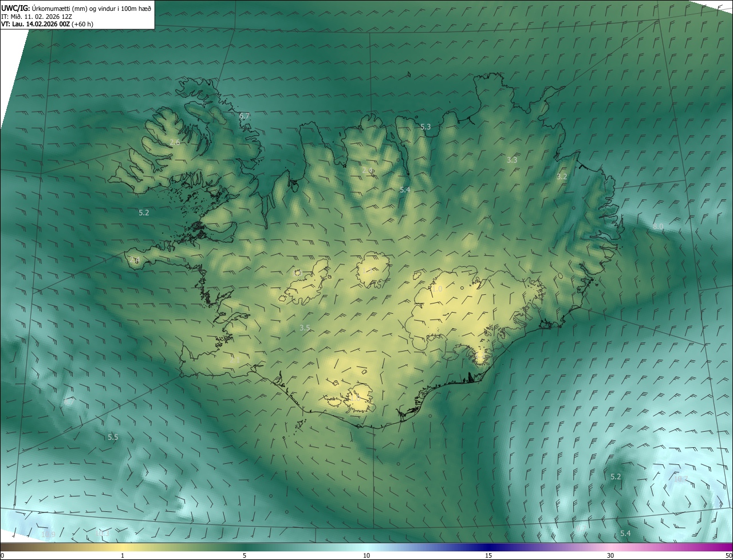733x560 pixels.
Task: Click the colorbar tick labeled 1
Action: 123,555
